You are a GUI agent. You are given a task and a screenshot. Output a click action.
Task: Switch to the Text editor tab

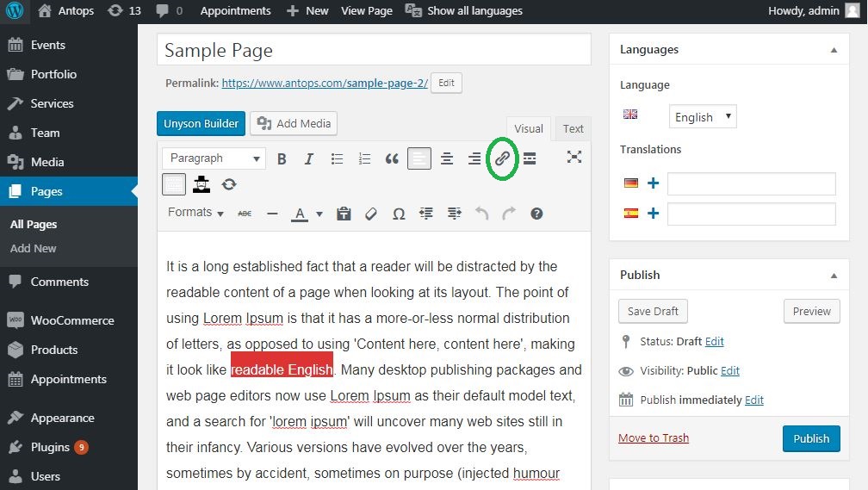573,128
